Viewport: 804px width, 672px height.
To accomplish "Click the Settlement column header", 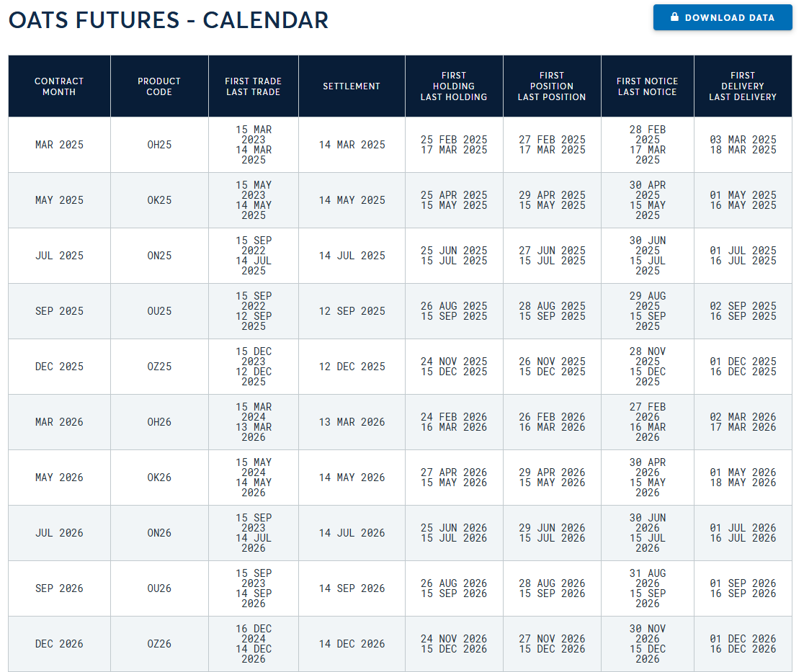I will tap(352, 86).
